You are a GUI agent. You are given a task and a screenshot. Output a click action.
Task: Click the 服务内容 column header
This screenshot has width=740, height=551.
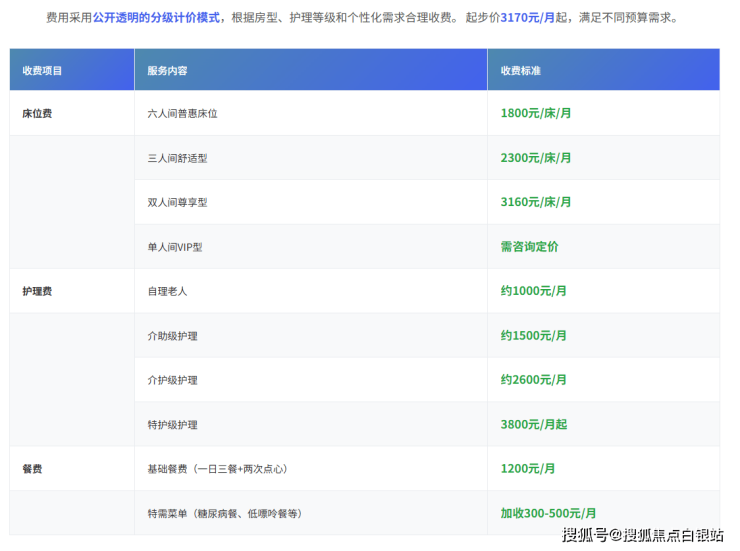(167, 71)
